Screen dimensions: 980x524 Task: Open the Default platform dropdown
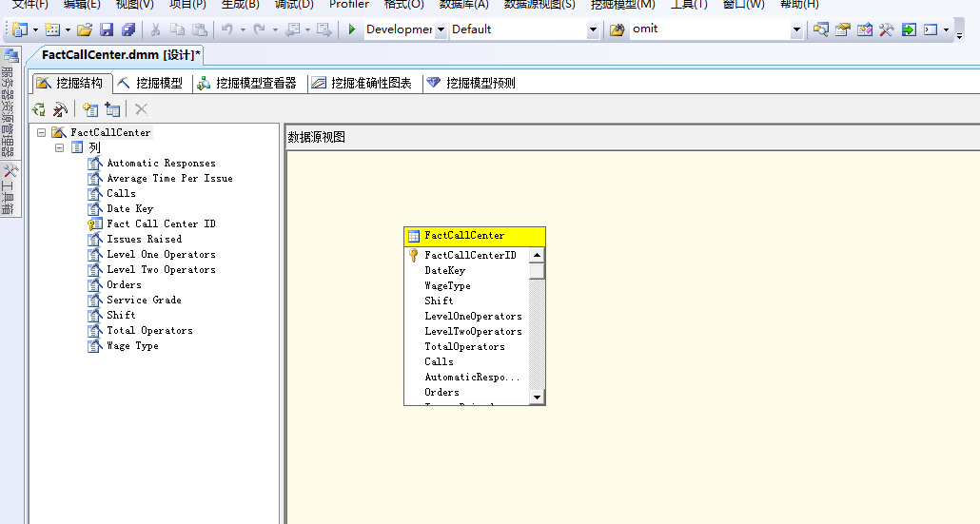(593, 29)
